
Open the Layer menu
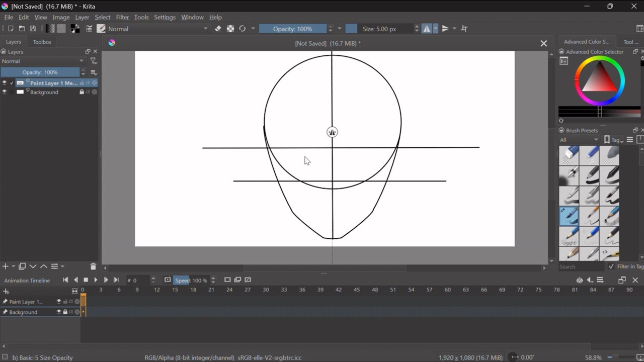(82, 17)
